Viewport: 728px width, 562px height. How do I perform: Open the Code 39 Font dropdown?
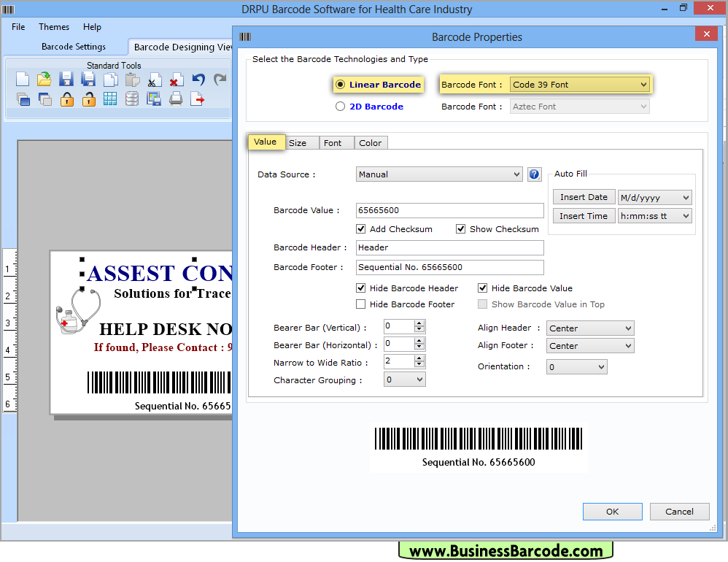coord(579,85)
